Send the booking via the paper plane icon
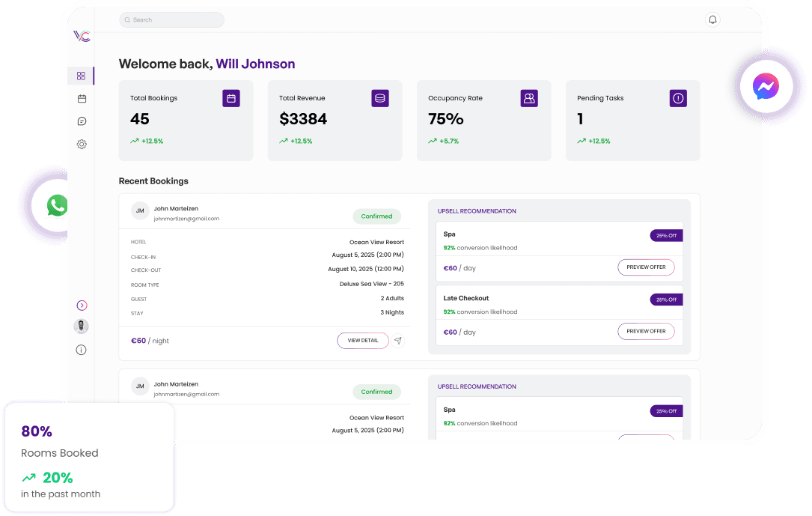 (398, 341)
